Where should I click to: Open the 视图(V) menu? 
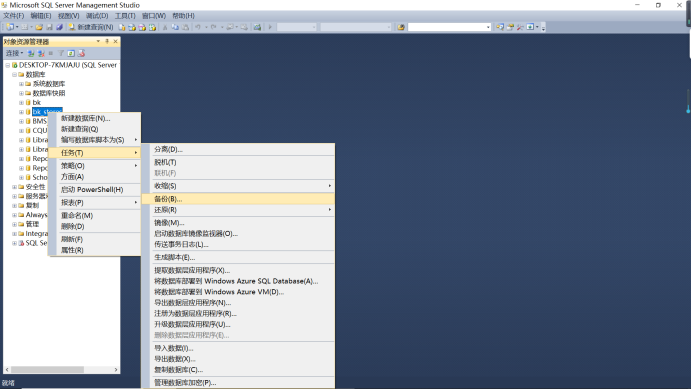[x=68, y=16]
